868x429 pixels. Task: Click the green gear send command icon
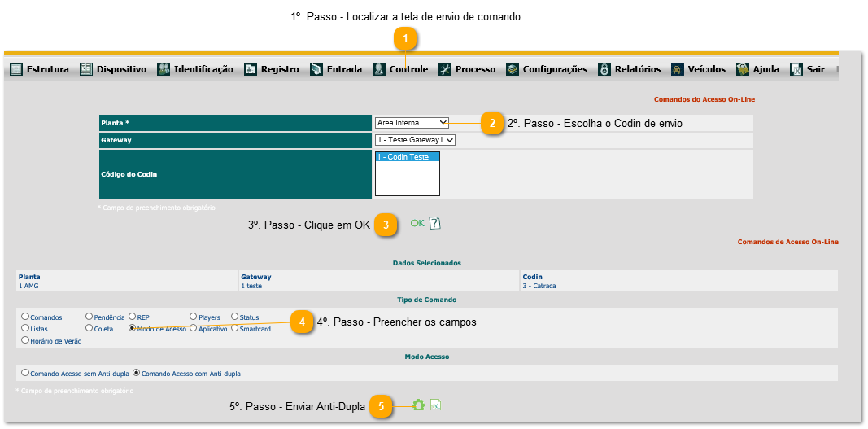418,405
